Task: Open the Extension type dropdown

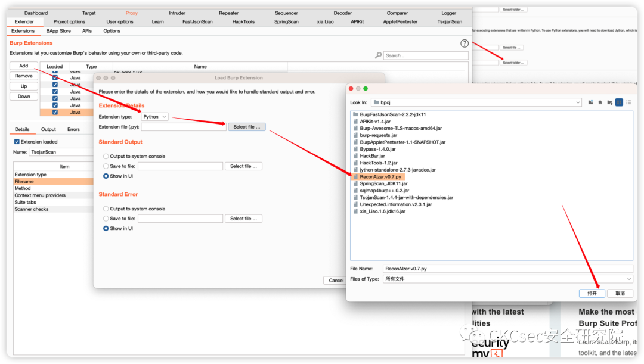Action: tap(155, 117)
